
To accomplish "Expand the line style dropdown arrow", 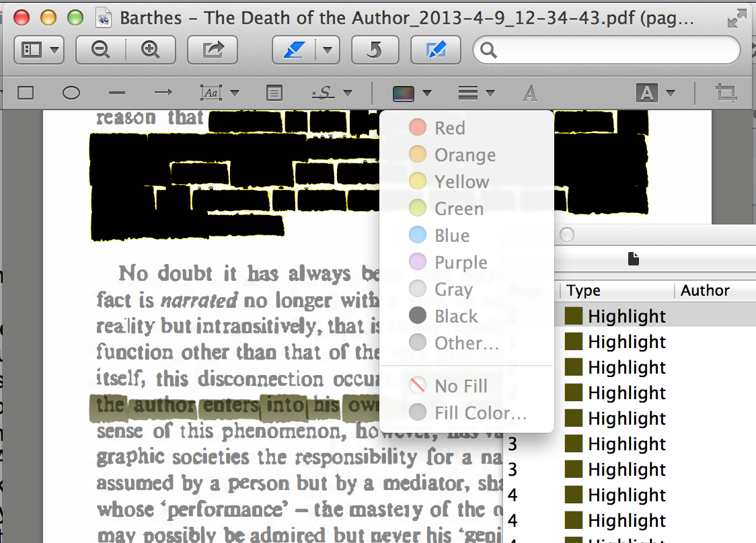I will point(490,93).
